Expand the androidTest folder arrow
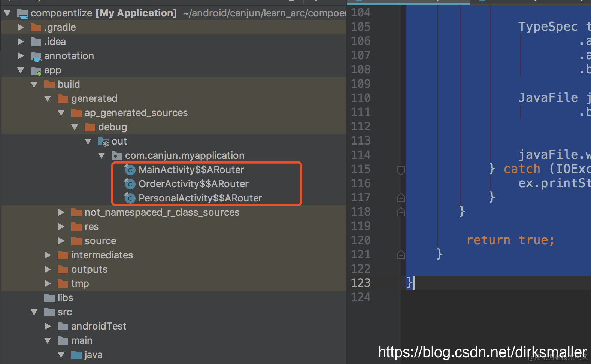The image size is (591, 364). 48,326
